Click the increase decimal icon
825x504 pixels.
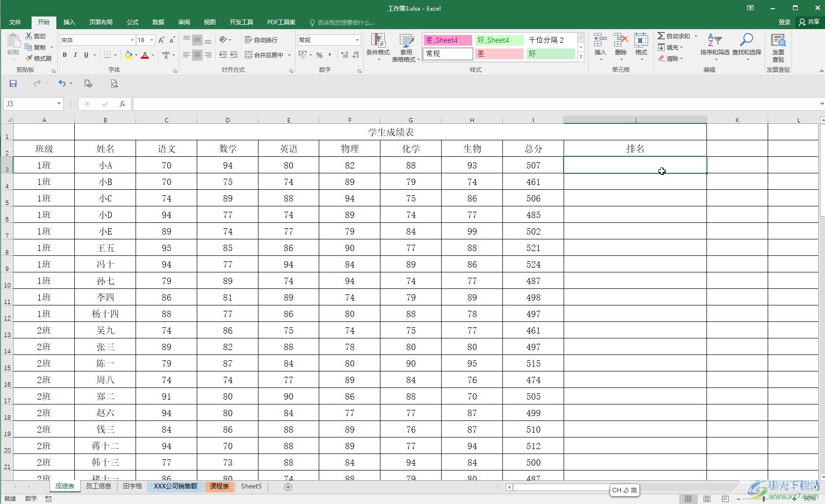[344, 55]
